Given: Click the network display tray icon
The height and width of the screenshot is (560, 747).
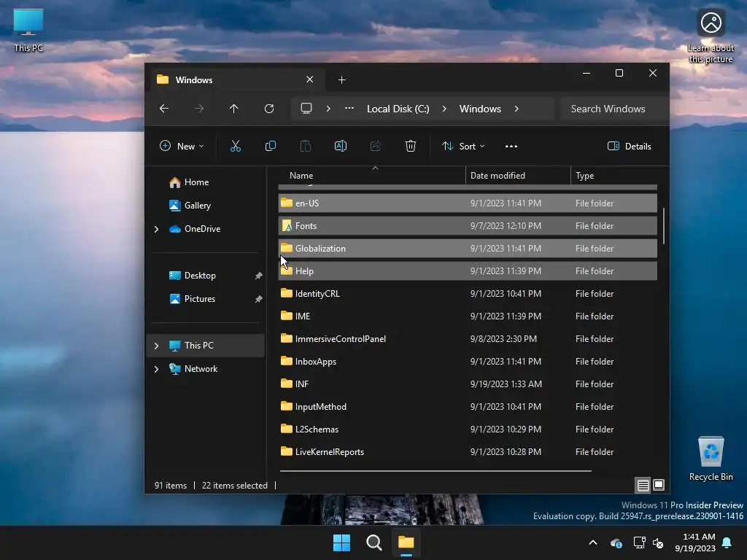Looking at the screenshot, I should (x=639, y=542).
